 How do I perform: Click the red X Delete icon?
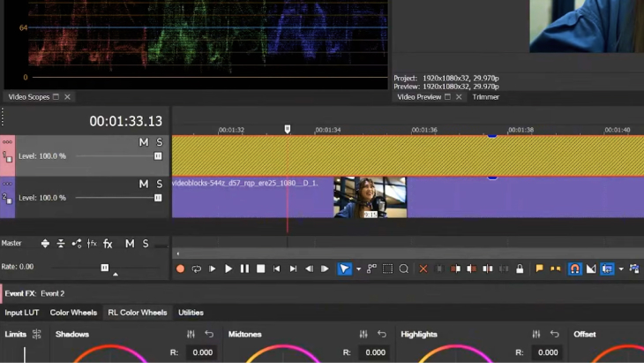[x=423, y=268]
